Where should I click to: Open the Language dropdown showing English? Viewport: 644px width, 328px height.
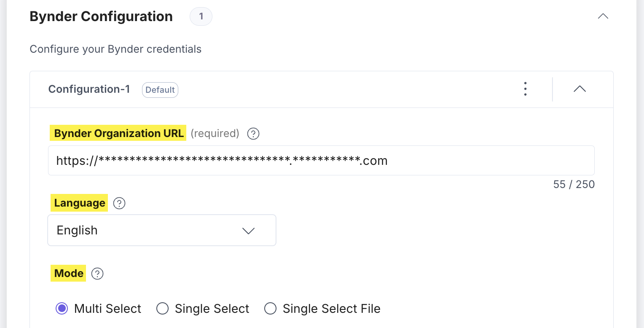coord(162,230)
